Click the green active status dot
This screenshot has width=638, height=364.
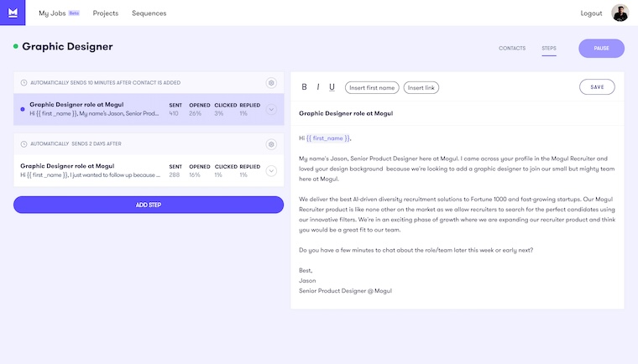[x=15, y=46]
